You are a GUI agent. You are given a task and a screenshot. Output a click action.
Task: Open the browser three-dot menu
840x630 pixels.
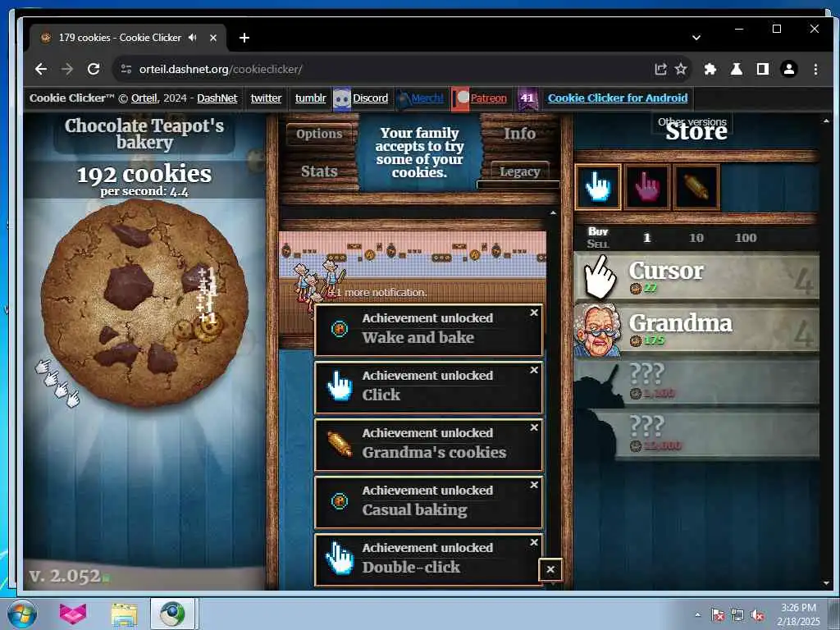pyautogui.click(x=815, y=69)
